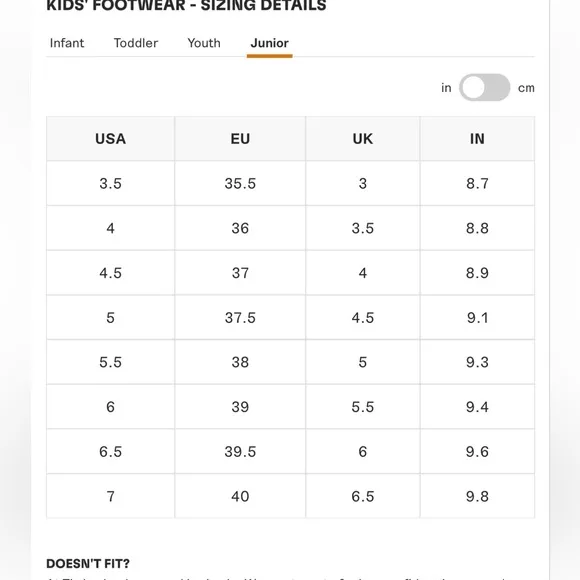Screen dimensions: 580x580
Task: Select the Youth sizing tab
Action: point(204,43)
